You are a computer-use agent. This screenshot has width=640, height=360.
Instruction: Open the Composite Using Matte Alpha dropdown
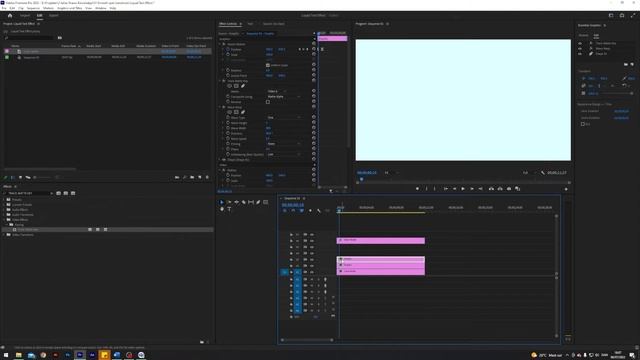(284, 97)
